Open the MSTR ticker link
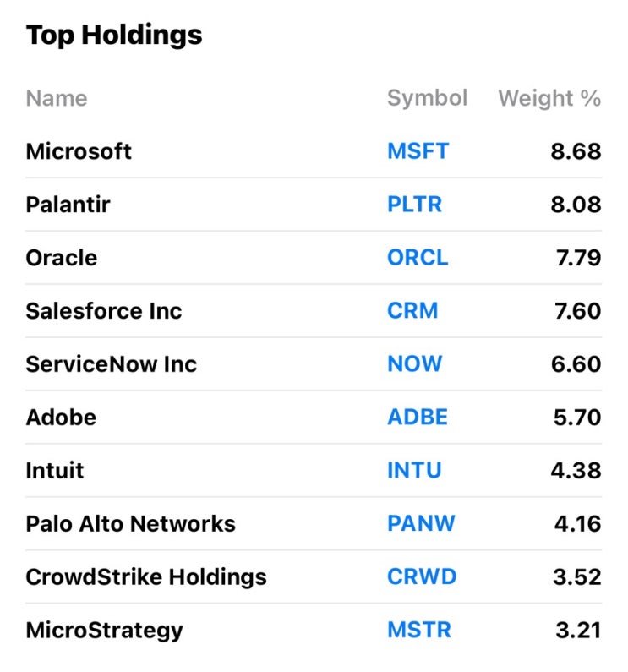The image size is (628, 672). pyautogui.click(x=419, y=631)
